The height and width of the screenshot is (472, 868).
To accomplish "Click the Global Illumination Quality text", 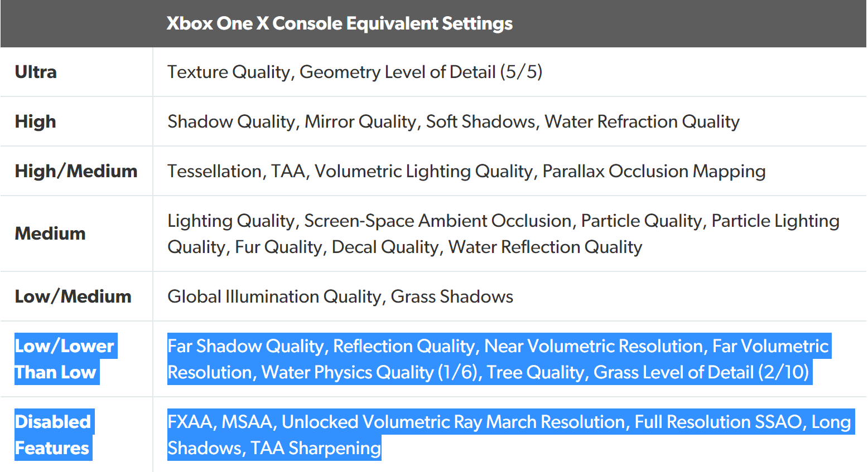I will (x=274, y=296).
